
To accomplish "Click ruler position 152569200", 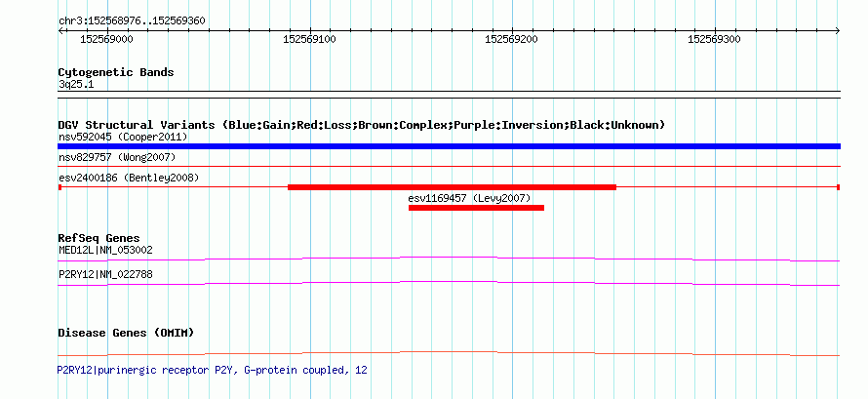I will tap(511, 39).
